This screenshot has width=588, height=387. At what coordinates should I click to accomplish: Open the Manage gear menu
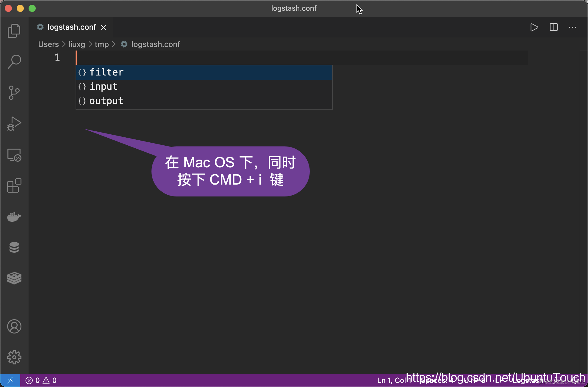14,357
